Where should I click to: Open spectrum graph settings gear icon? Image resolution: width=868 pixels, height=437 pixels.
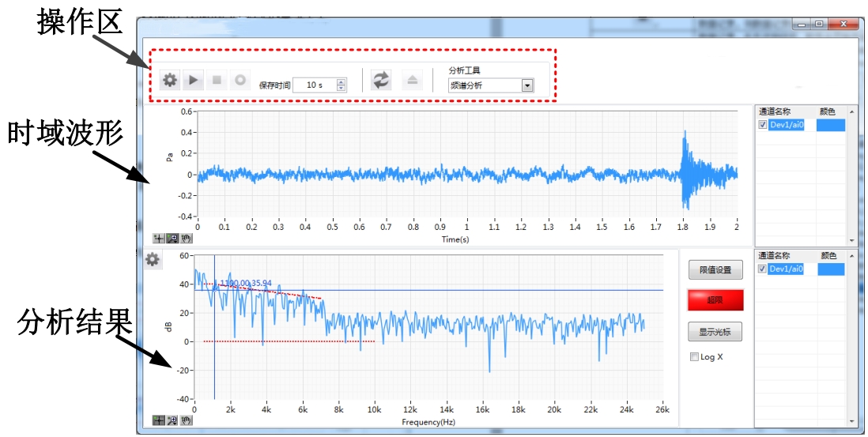(x=153, y=259)
